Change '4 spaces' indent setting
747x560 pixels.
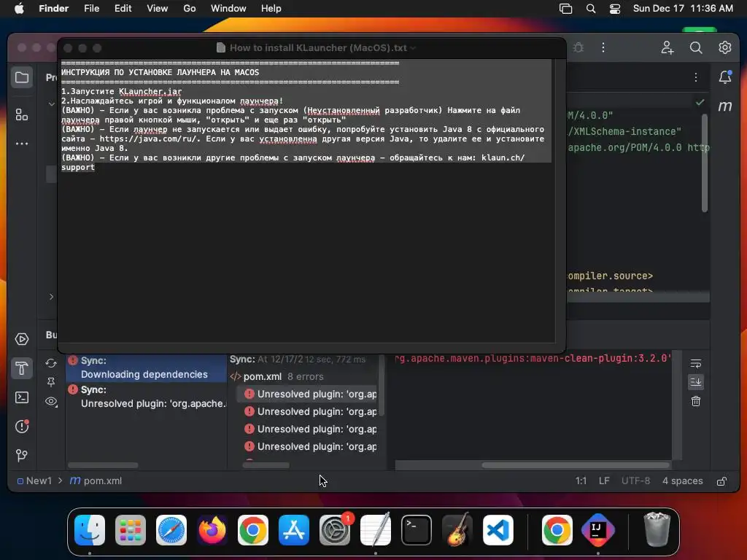click(x=682, y=481)
